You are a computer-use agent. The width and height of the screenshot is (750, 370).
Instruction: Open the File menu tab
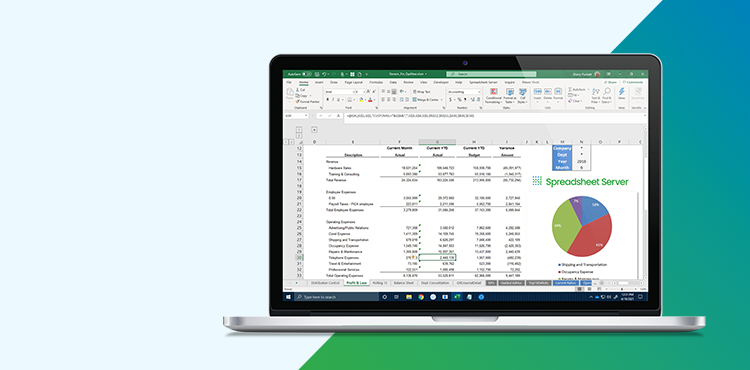(x=288, y=82)
